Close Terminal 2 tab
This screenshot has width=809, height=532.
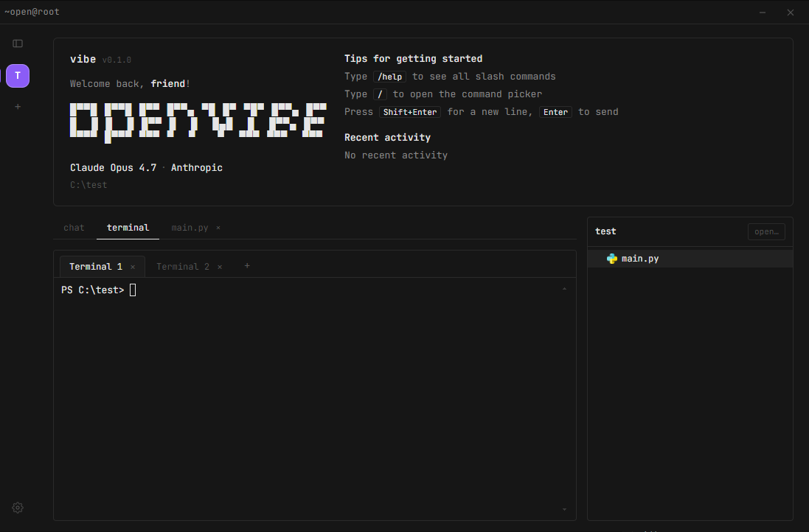click(x=220, y=267)
